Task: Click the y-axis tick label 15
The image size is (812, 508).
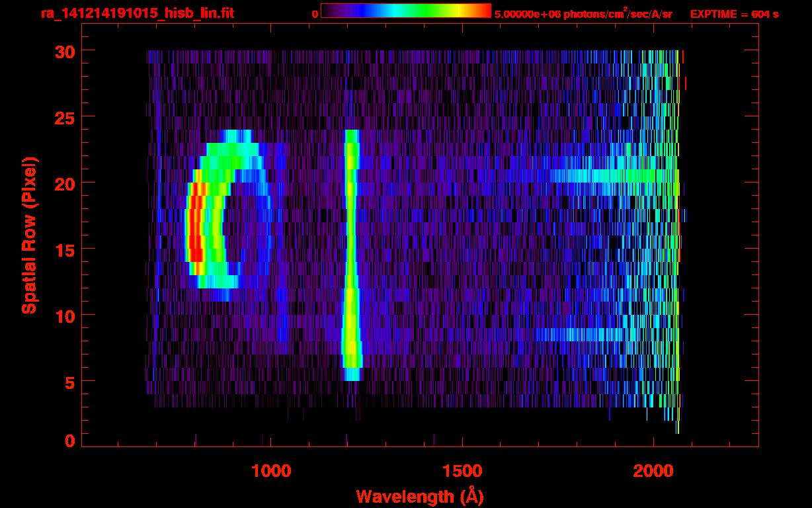Action: coord(64,249)
